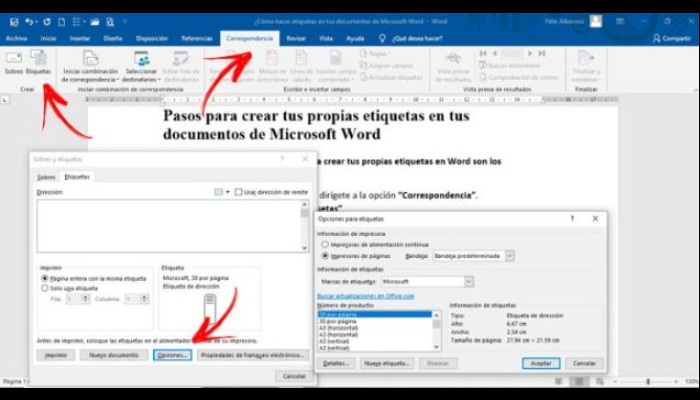The image size is (700, 400).
Task: Open the Seleccionar destinatarios dropdown
Action: click(x=142, y=67)
